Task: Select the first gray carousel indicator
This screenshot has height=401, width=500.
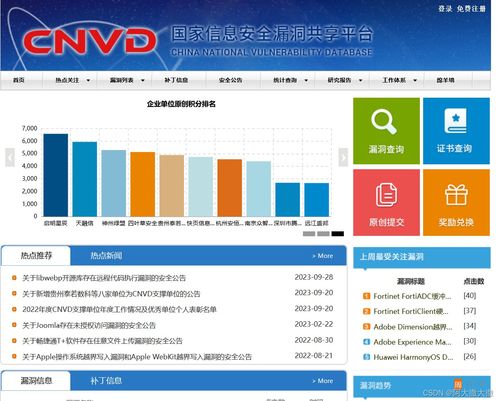Action: click(x=309, y=234)
